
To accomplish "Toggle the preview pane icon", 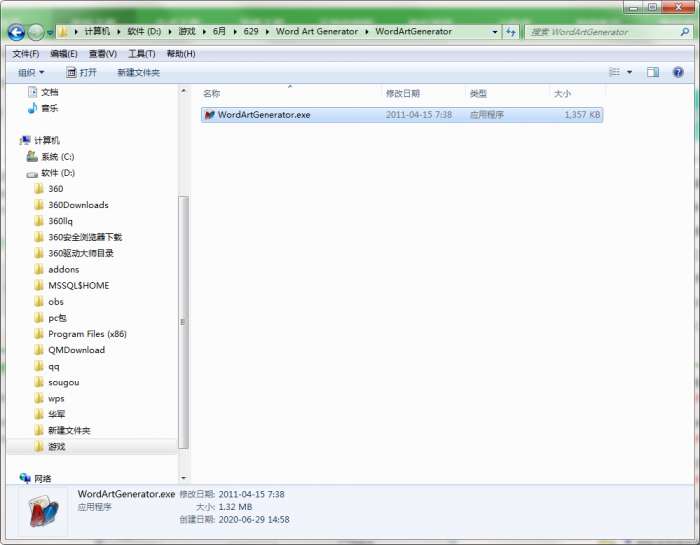I will [653, 72].
